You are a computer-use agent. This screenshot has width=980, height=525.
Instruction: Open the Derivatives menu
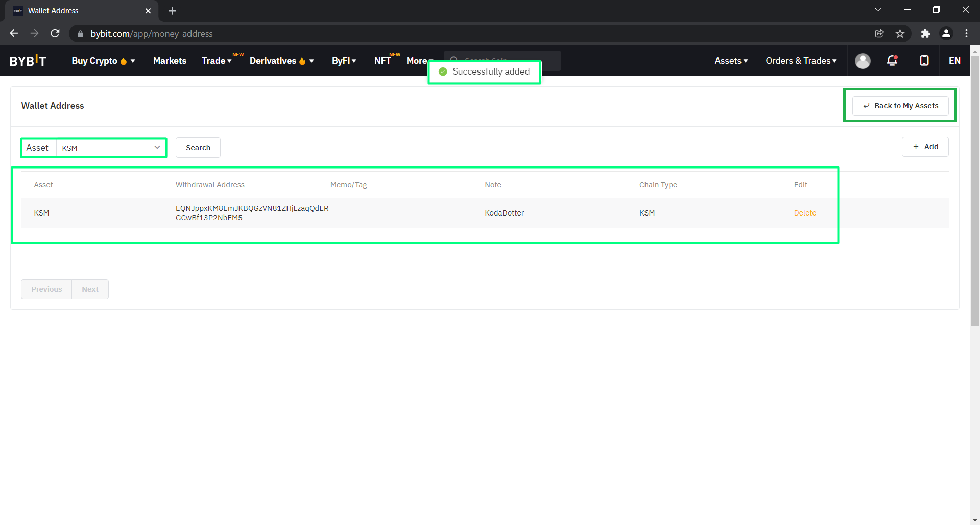(x=281, y=61)
